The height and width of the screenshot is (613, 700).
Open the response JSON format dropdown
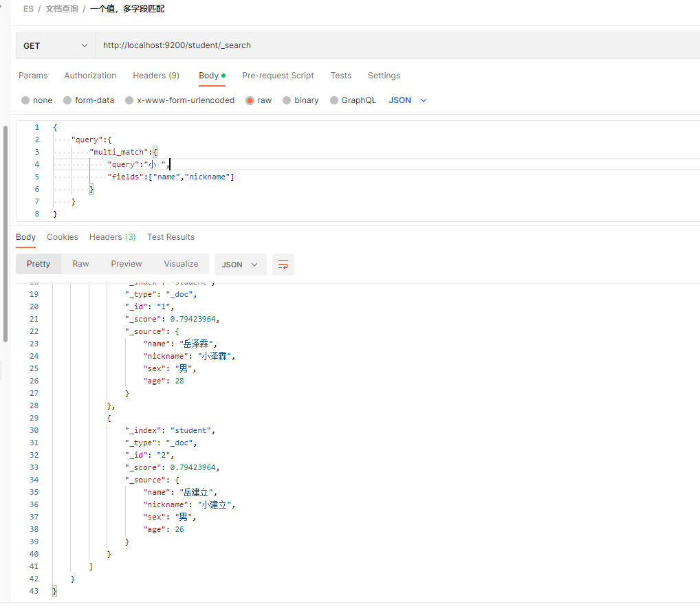pos(240,265)
